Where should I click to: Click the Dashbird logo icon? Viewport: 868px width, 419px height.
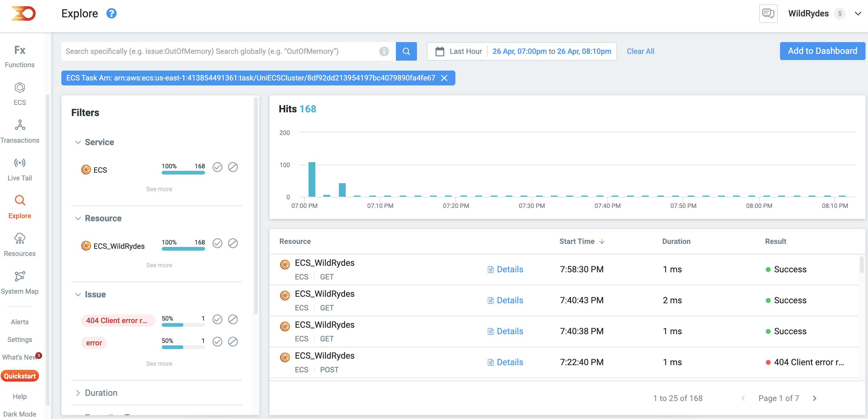(23, 14)
